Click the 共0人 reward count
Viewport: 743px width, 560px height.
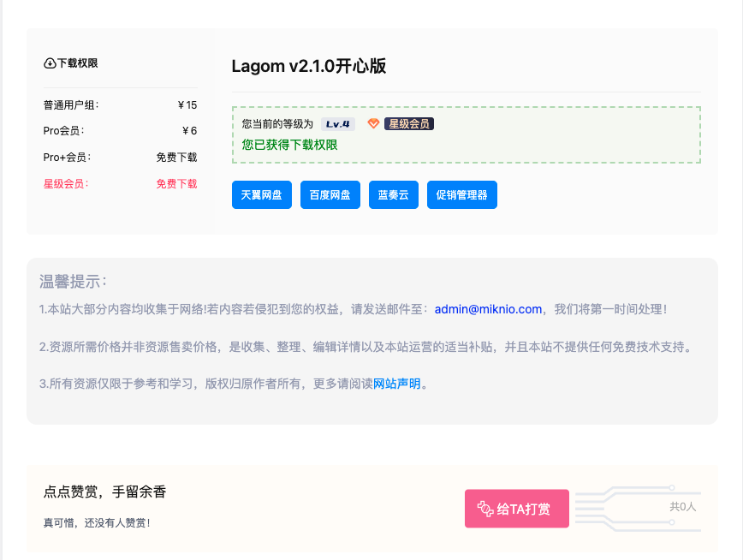click(x=682, y=507)
